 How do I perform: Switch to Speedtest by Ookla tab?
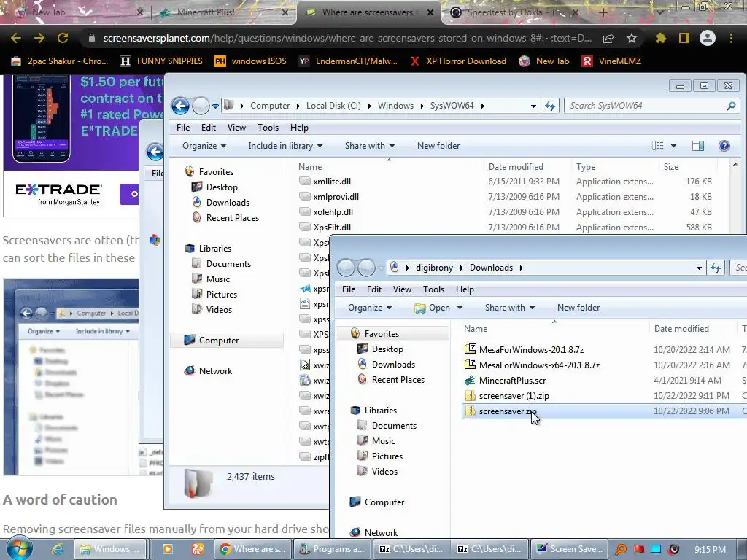pyautogui.click(x=515, y=12)
